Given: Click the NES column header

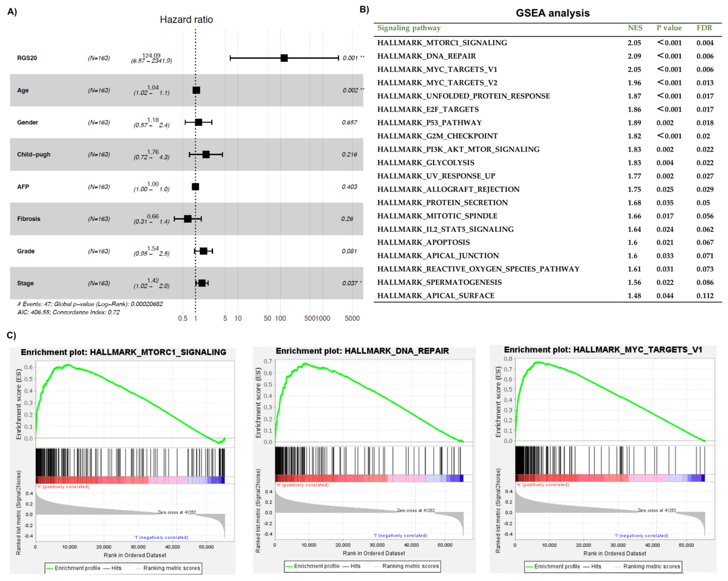Looking at the screenshot, I should (635, 28).
